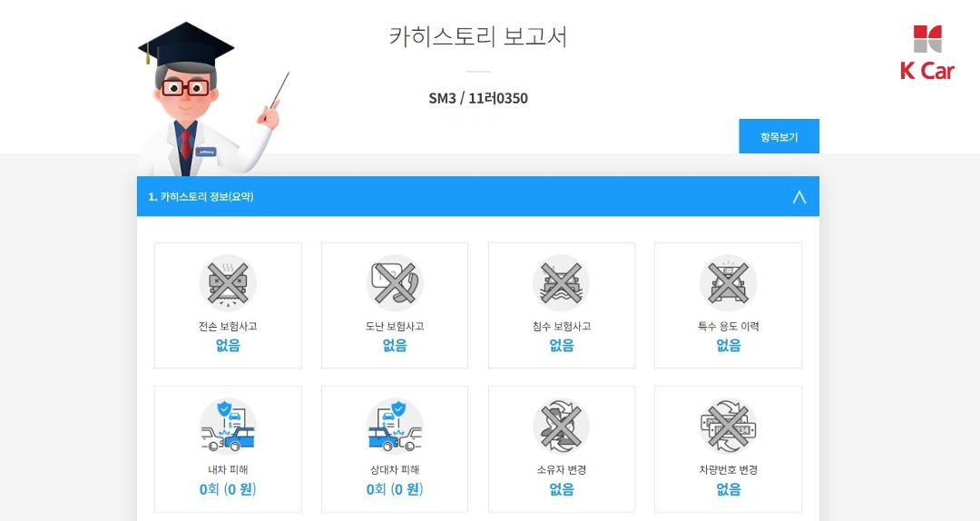
Task: Click 없음 under 전손 보험사고
Action: coord(228,345)
